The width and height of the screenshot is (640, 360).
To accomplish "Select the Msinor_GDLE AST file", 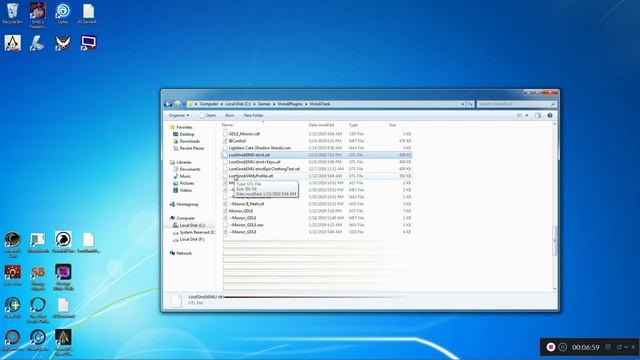I will click(317, 211).
